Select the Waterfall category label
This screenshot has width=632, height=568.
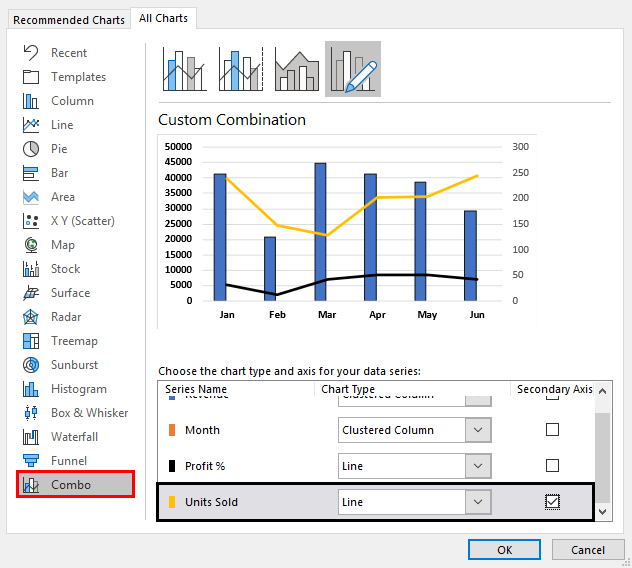click(75, 437)
